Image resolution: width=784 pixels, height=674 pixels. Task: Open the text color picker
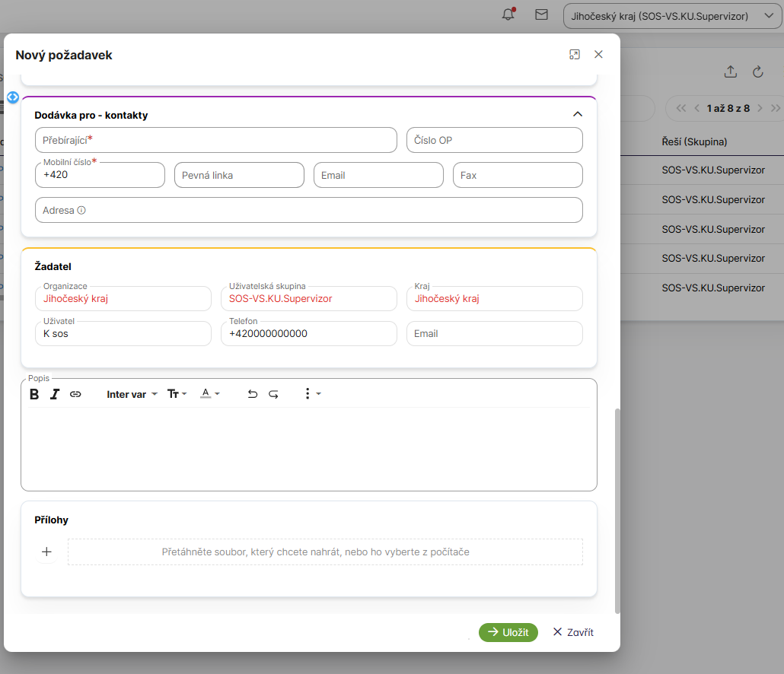tap(210, 394)
